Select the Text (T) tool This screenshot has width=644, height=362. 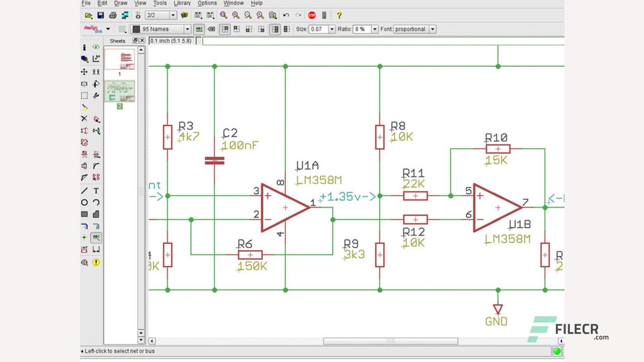pos(96,191)
